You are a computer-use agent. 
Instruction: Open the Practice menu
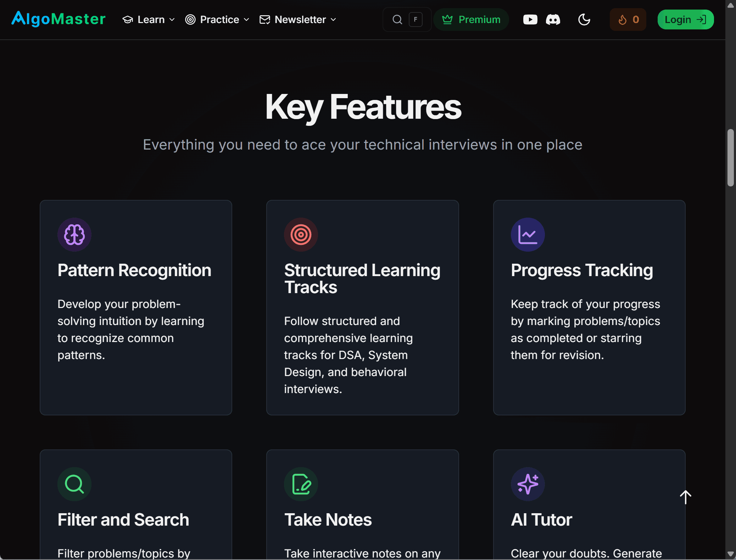click(217, 19)
